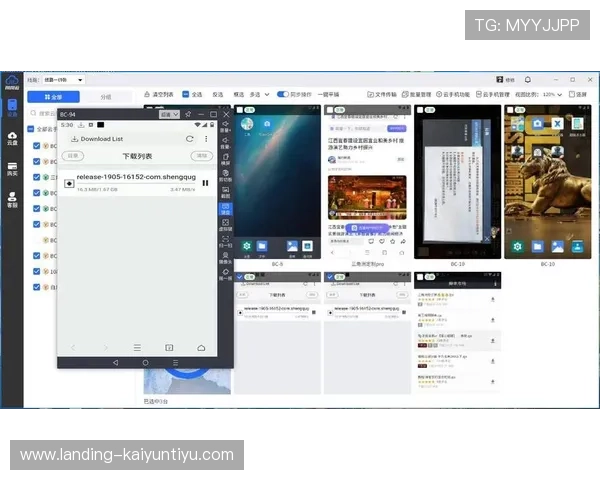Toggle the 同步操作 sync operation switch
Viewport: 600px width, 480px height.
coord(283,94)
